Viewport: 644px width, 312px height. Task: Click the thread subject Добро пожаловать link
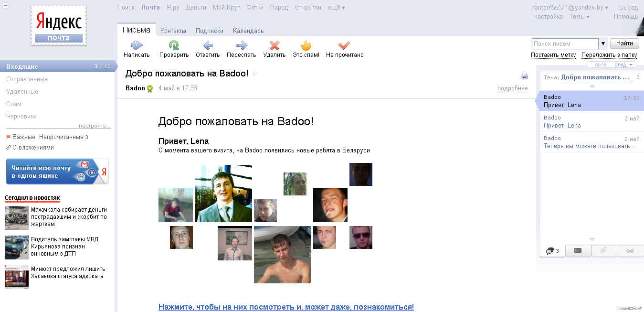point(595,77)
